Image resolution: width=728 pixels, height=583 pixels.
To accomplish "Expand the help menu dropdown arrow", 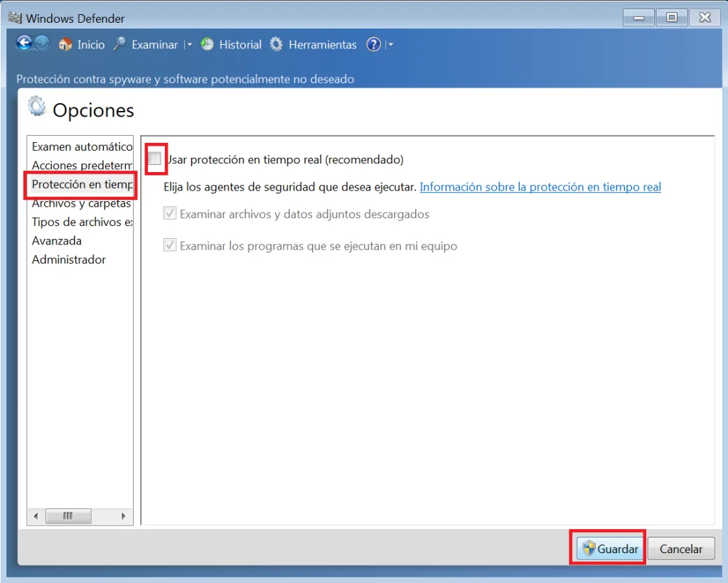I will [390, 45].
